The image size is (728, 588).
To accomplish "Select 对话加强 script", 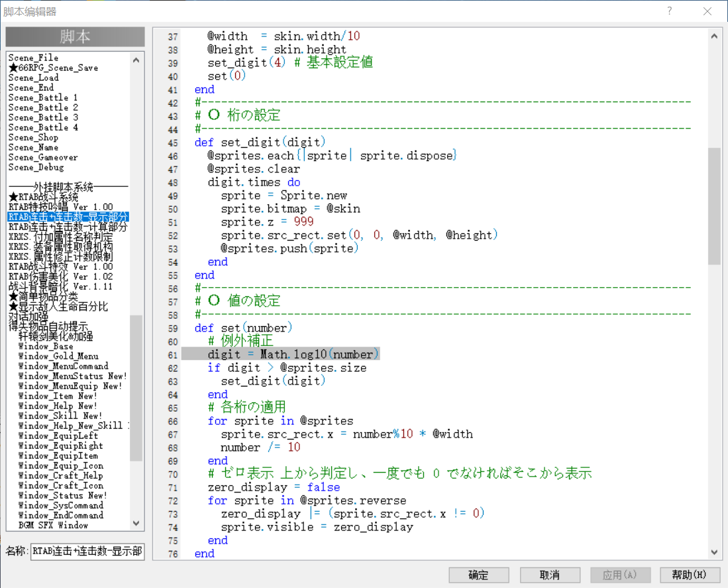I will click(28, 316).
